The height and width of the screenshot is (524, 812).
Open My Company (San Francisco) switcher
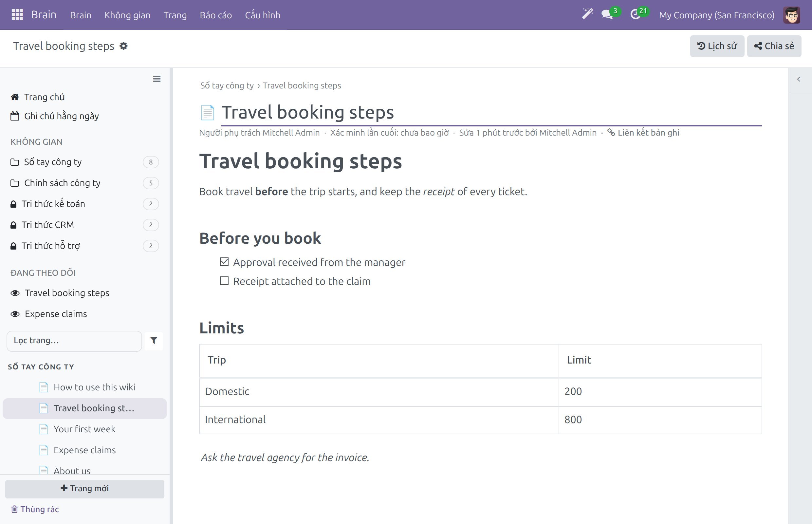coord(717,15)
